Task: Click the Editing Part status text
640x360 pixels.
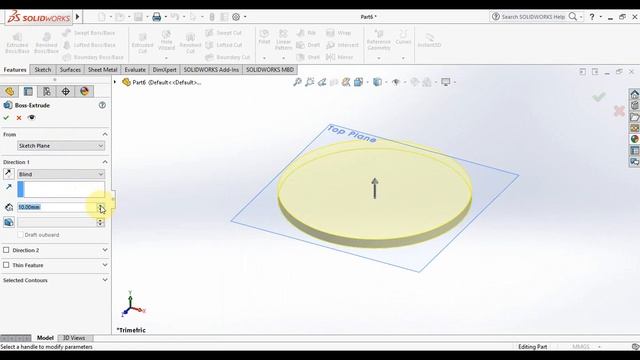Action: click(x=533, y=347)
